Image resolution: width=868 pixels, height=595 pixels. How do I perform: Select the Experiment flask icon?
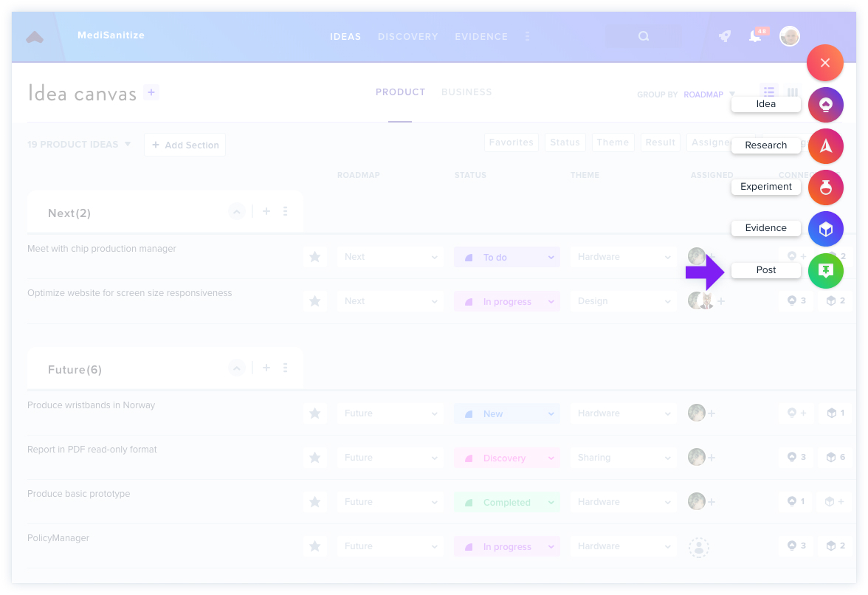(825, 187)
